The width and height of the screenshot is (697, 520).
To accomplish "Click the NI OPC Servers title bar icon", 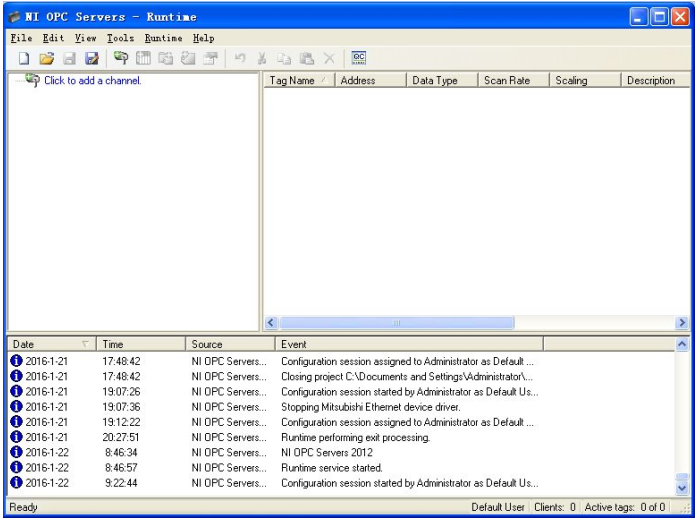I will pyautogui.click(x=14, y=17).
